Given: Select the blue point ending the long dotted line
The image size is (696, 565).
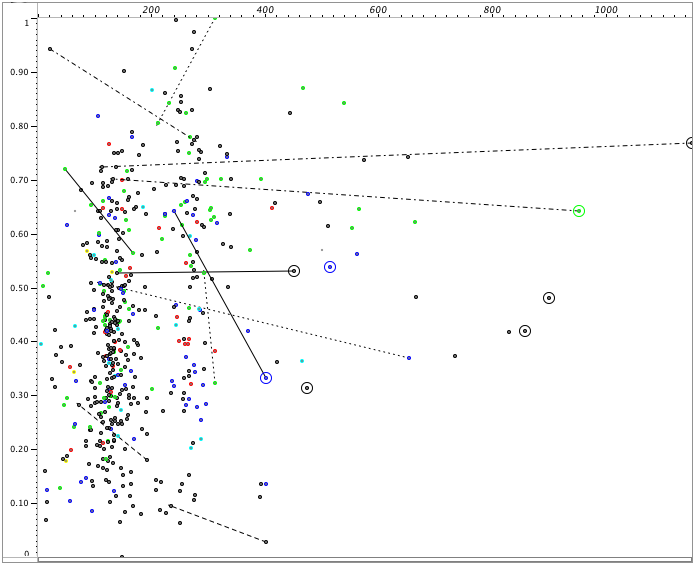Looking at the screenshot, I should [409, 358].
